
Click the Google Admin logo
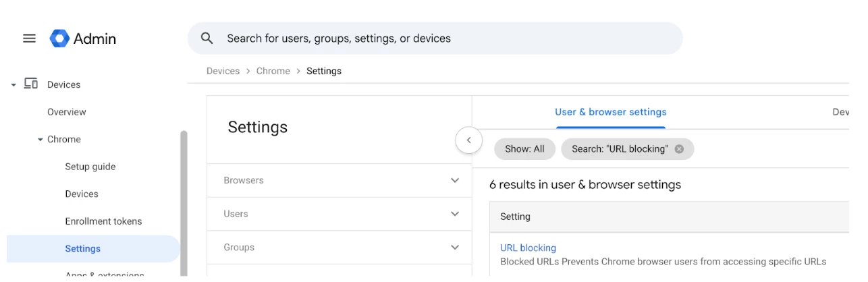60,38
